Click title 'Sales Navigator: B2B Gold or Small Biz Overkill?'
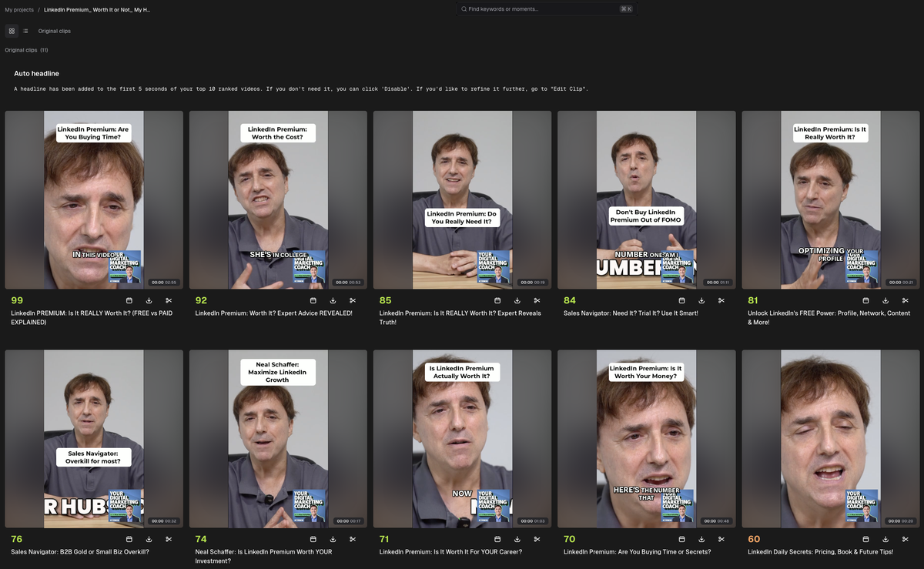The width and height of the screenshot is (924, 569). 80,552
